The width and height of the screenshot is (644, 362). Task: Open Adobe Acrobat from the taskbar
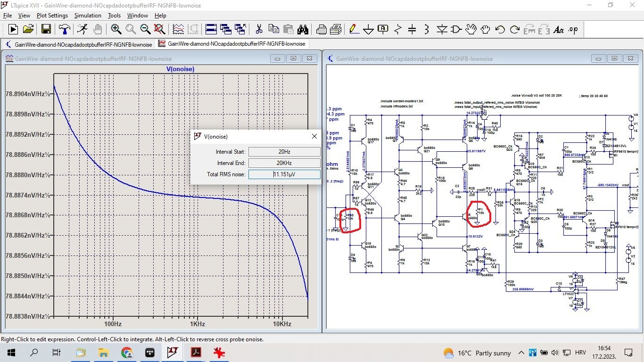point(196,353)
